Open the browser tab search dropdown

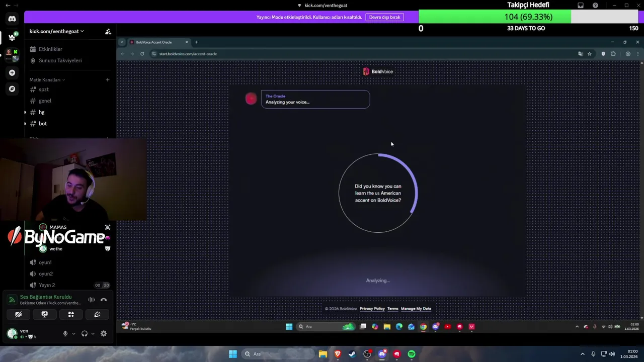(122, 42)
